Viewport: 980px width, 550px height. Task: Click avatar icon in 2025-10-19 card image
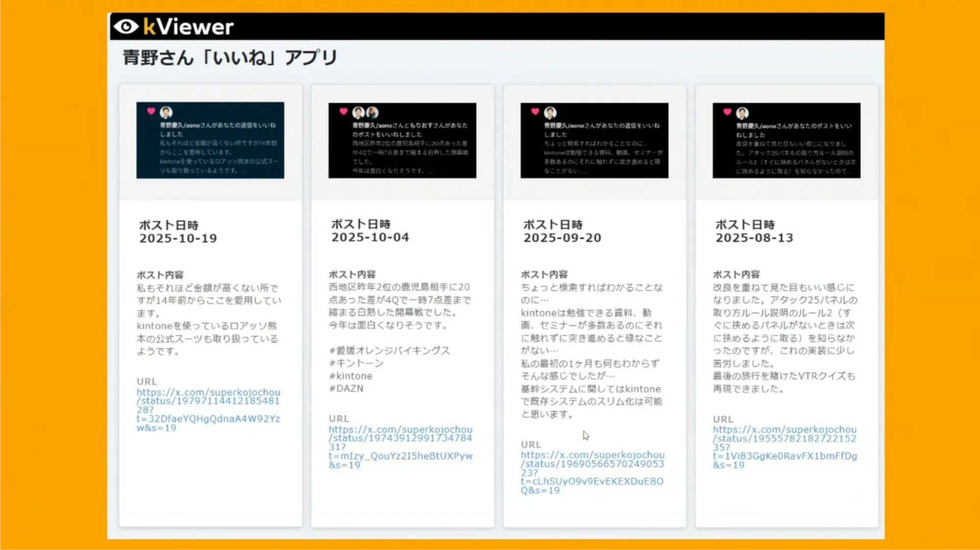[x=166, y=112]
